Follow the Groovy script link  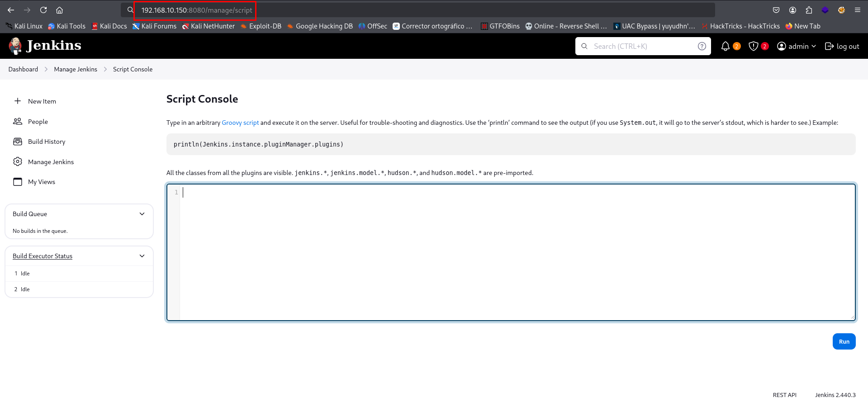point(240,123)
